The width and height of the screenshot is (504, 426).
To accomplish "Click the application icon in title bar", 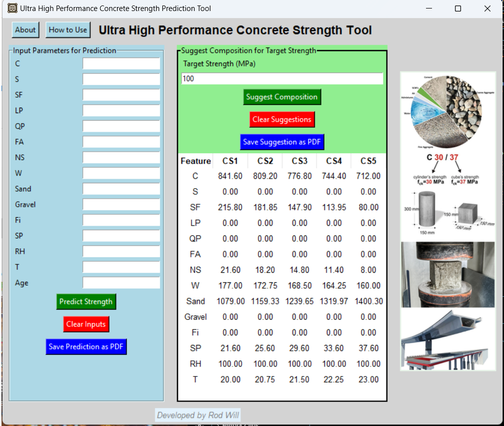I will click(x=12, y=9).
